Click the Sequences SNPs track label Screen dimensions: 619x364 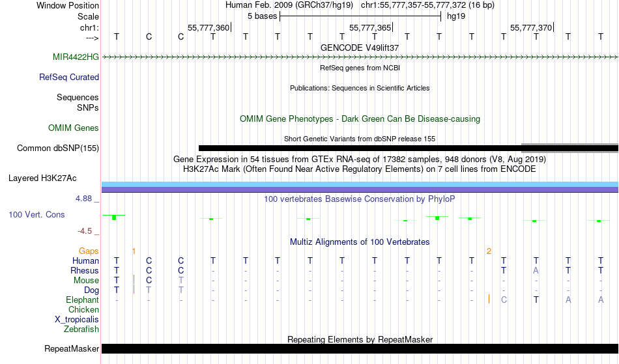(78, 102)
